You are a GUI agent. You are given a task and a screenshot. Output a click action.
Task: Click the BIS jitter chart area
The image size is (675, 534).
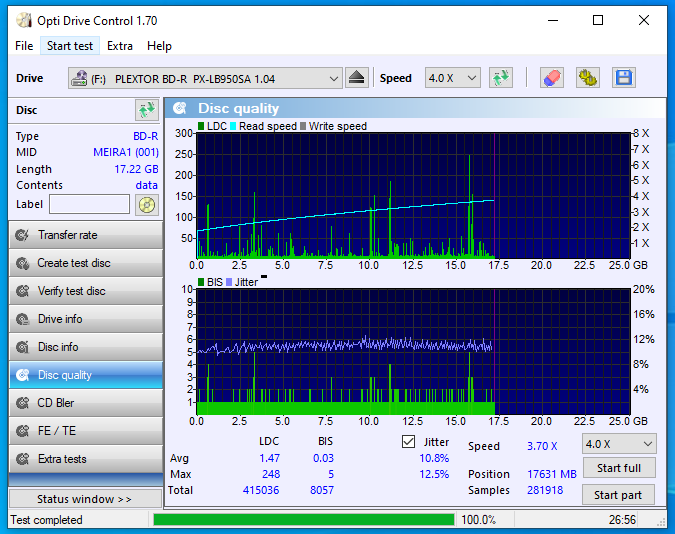pos(413,351)
